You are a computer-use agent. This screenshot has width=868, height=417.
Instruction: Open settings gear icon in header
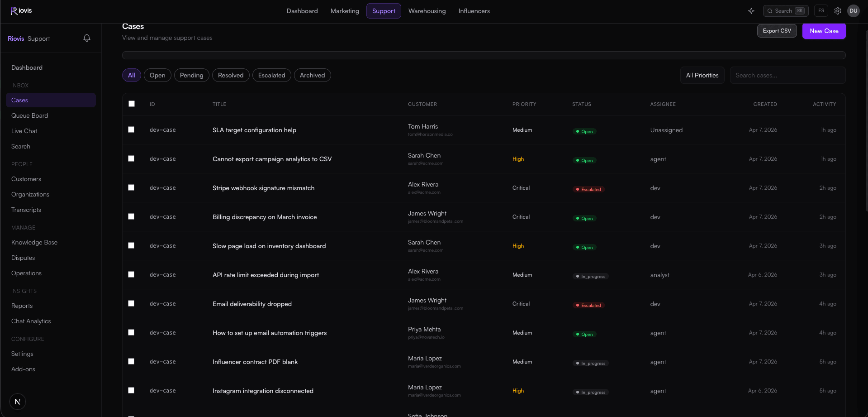838,11
